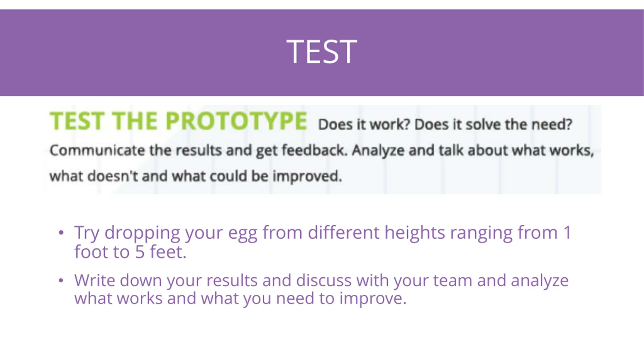Screen dimensions: 644x362
Task: Select the embedded prototype description image
Action: tap(322, 150)
